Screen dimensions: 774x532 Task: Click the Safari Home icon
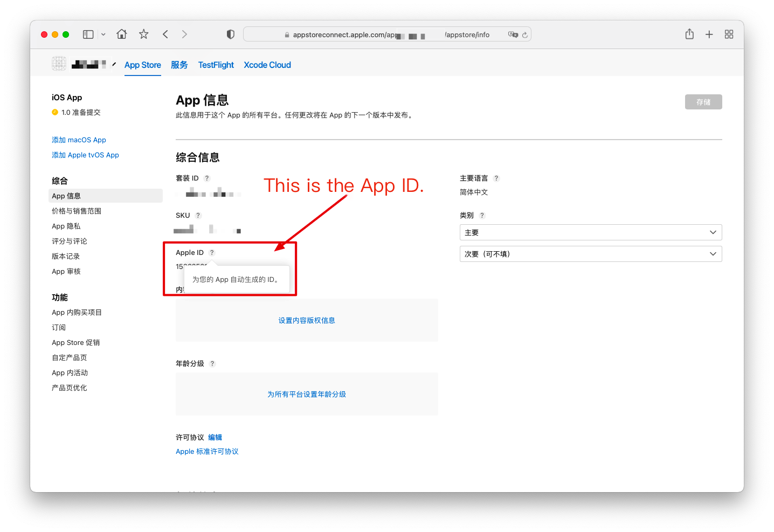(121, 34)
